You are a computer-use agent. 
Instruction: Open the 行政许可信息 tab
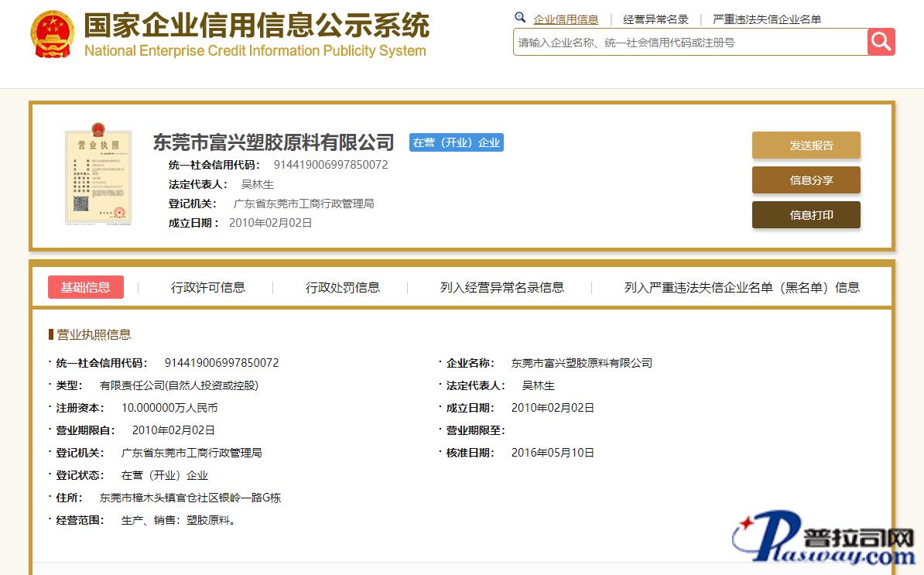tap(207, 287)
